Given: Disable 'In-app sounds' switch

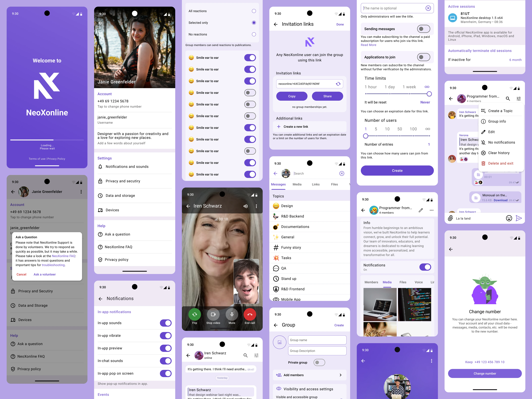Looking at the screenshot, I should pos(166,323).
